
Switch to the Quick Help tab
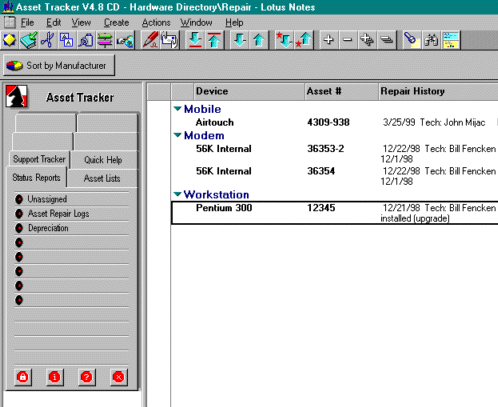(103, 160)
